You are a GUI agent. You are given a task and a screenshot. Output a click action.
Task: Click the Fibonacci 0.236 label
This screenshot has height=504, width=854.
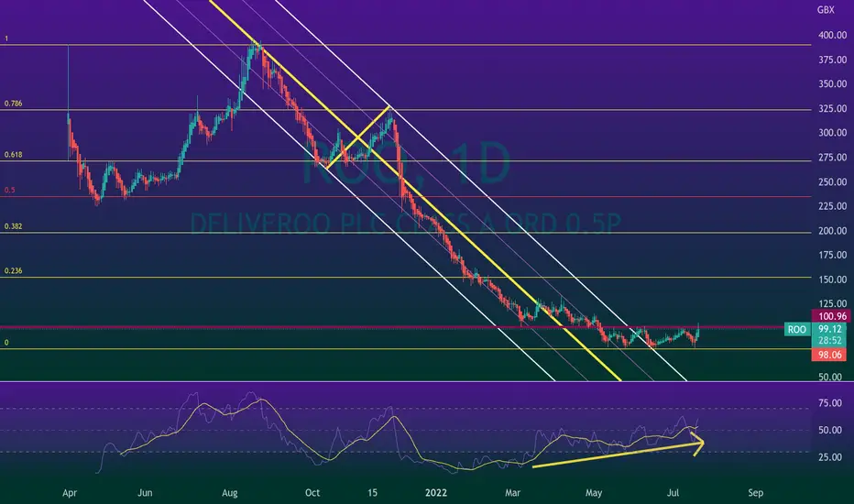13,271
